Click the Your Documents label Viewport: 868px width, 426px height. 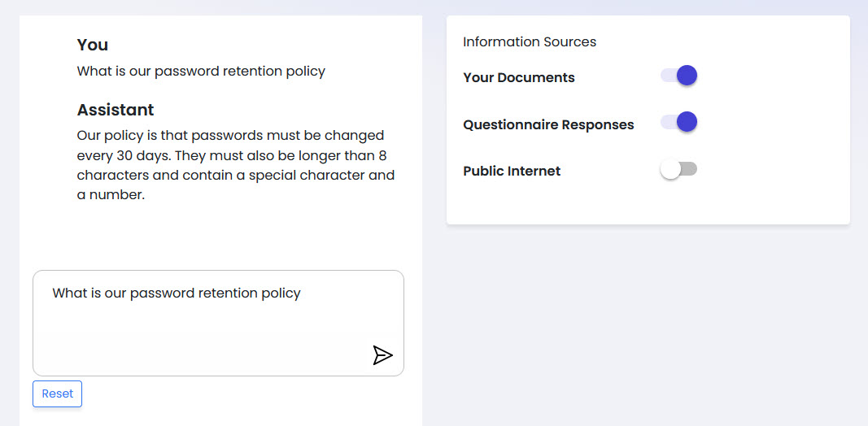518,78
